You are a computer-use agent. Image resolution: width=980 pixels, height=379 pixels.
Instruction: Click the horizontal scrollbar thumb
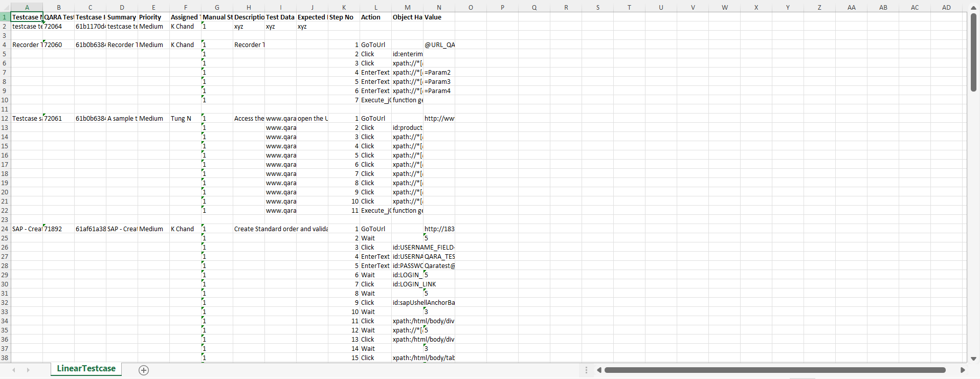[x=775, y=370]
